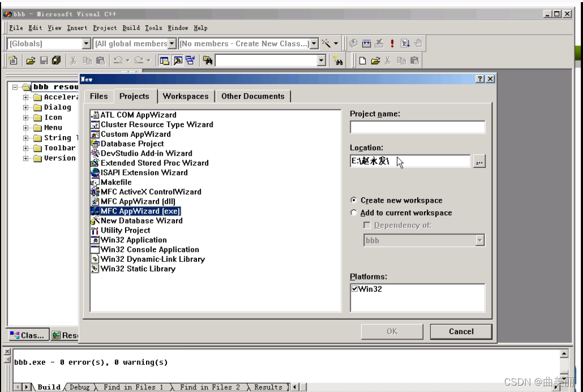Click the hand breakpoint icon
Image resolution: width=583 pixels, height=392 pixels.
click(x=418, y=43)
